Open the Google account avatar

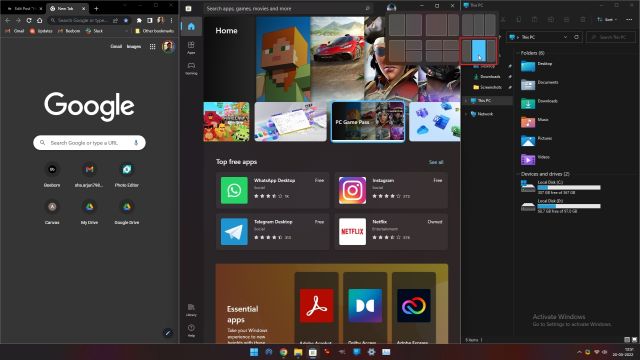168,47
